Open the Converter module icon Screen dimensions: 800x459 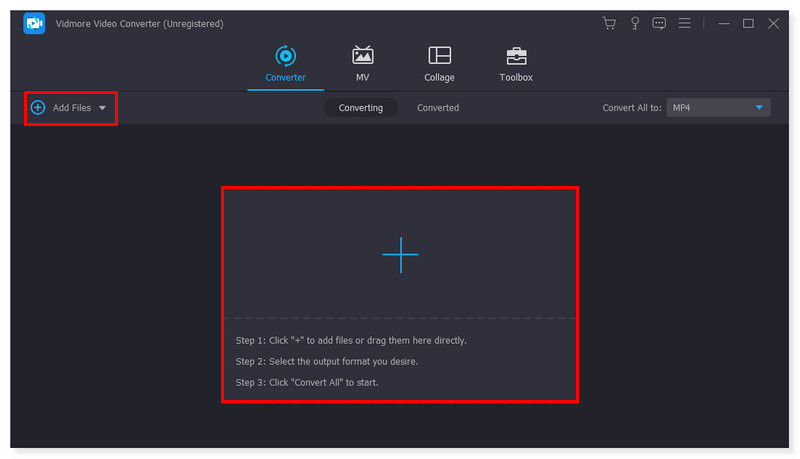click(285, 56)
